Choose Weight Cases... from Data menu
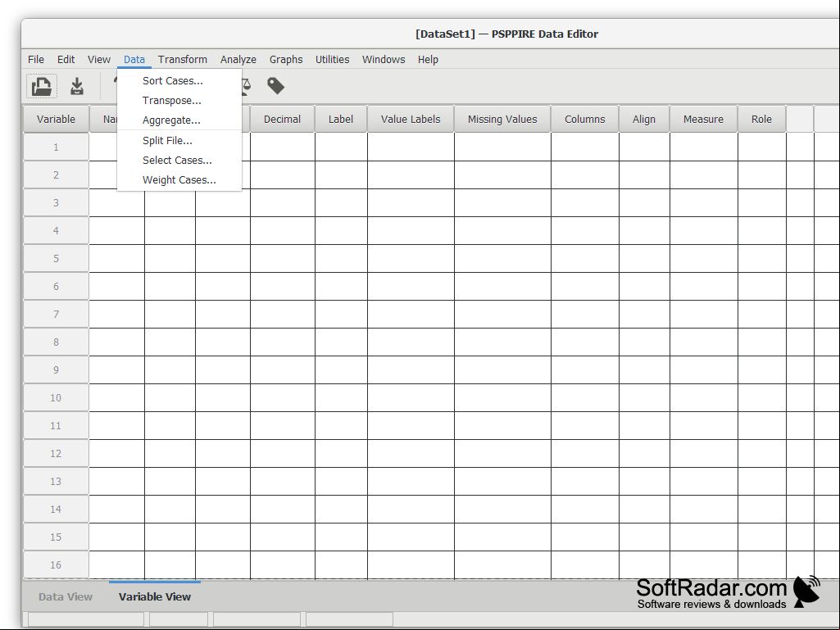 [179, 180]
